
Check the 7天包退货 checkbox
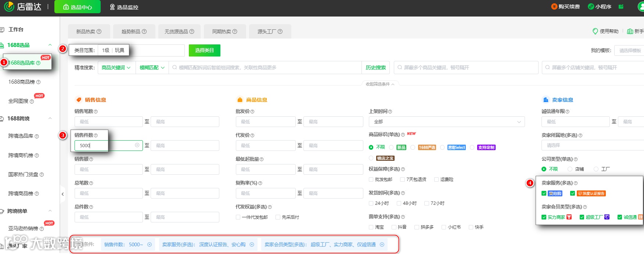click(402, 179)
